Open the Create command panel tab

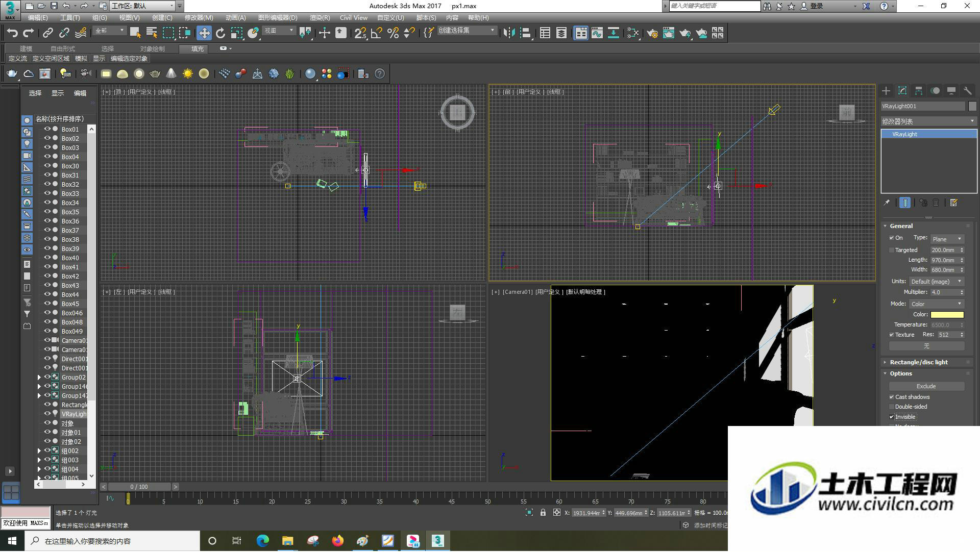(x=886, y=91)
